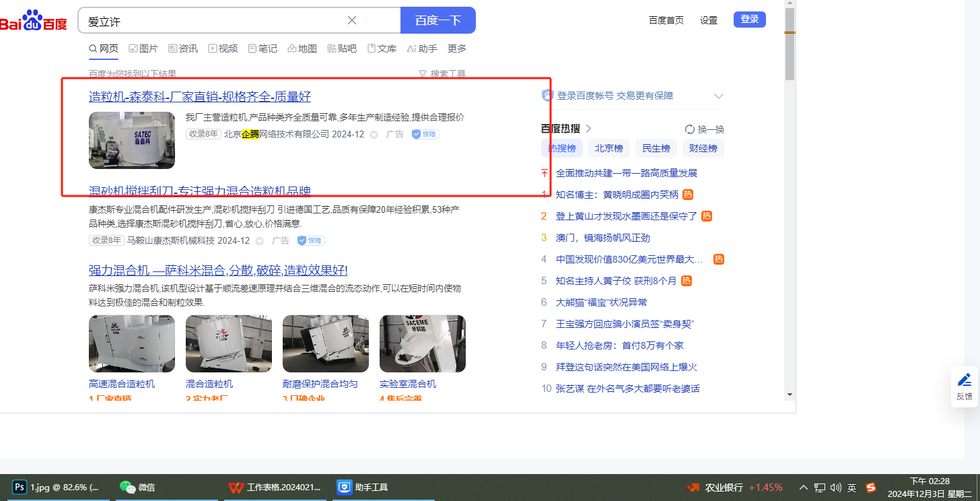
Task: Open 助手工具 from the taskbar
Action: click(x=382, y=487)
